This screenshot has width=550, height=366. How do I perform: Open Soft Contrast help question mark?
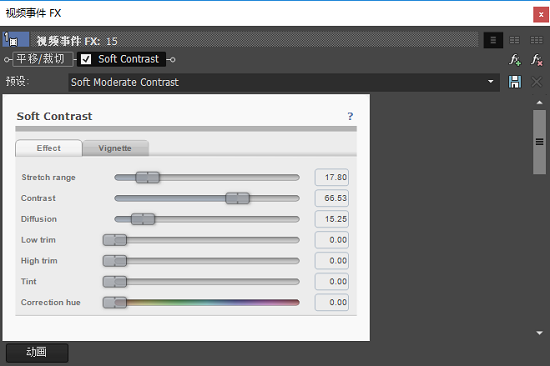[x=350, y=116]
